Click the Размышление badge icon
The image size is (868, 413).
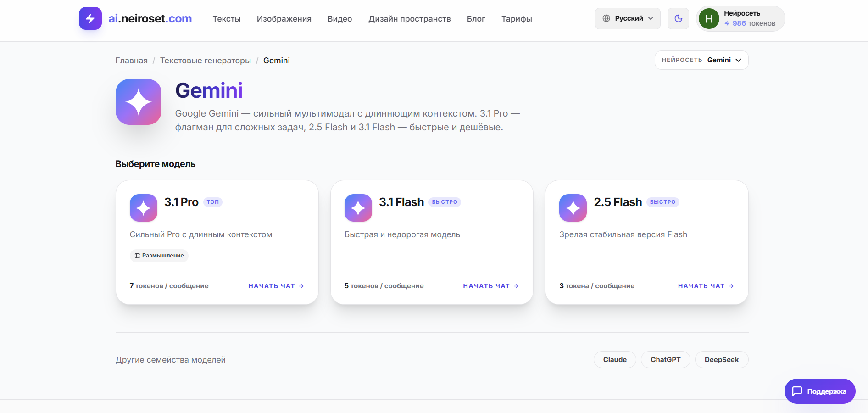tap(137, 256)
